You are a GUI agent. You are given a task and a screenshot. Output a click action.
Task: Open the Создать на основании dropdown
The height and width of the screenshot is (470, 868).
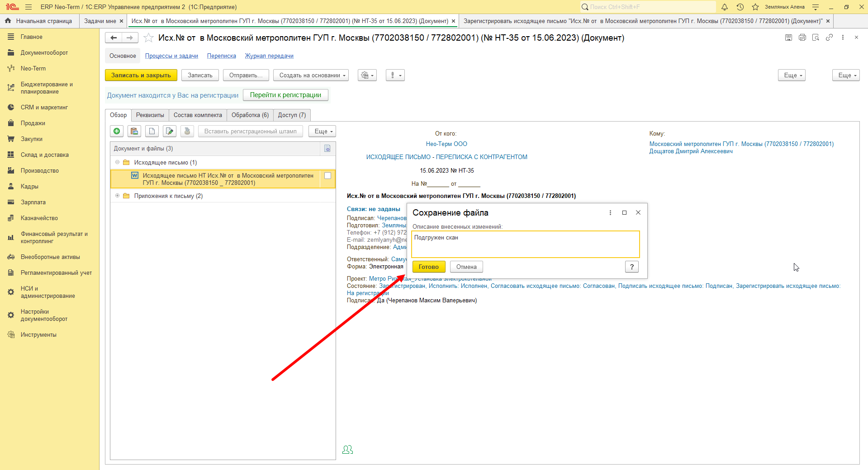tap(311, 75)
